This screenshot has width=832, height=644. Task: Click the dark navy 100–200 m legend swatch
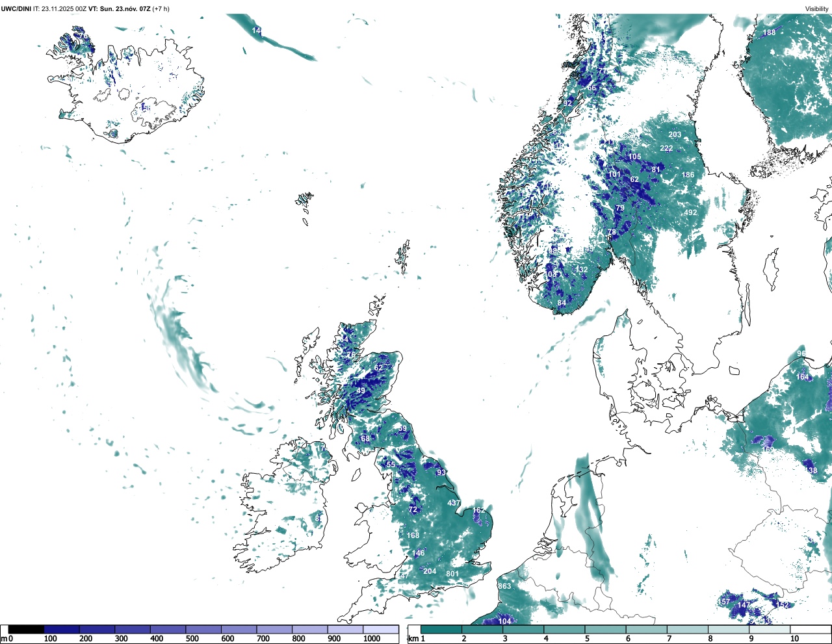(62, 630)
